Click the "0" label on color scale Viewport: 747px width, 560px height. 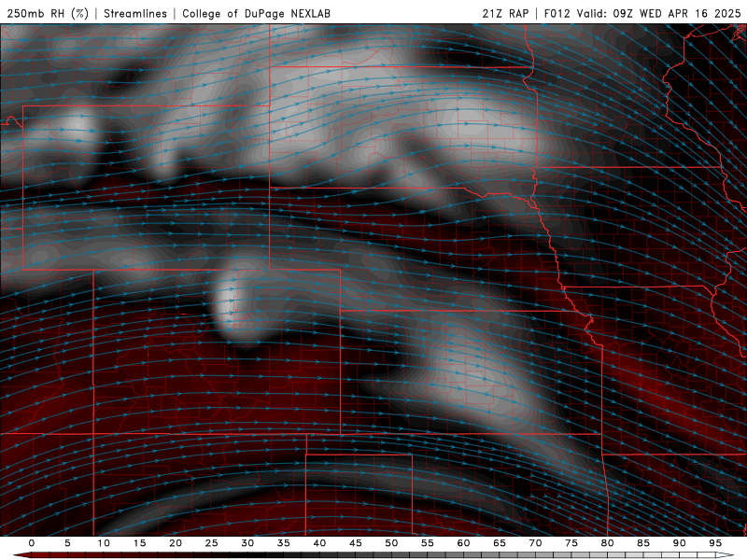point(32,543)
